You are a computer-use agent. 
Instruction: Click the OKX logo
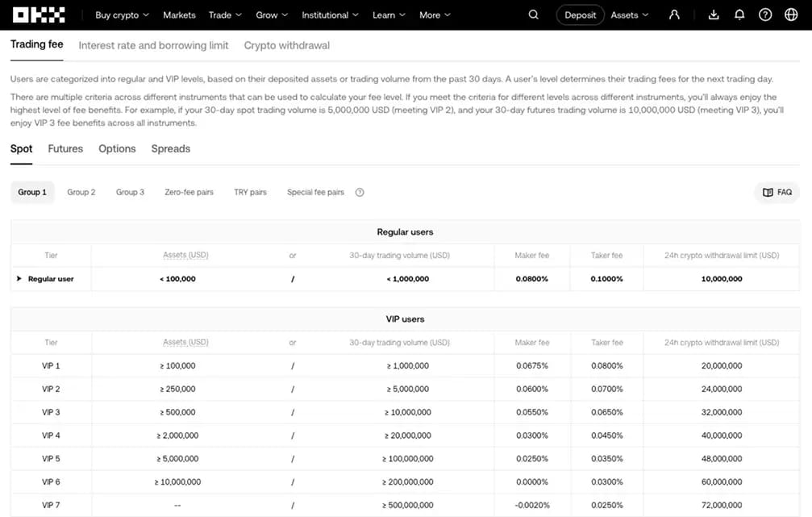[39, 15]
